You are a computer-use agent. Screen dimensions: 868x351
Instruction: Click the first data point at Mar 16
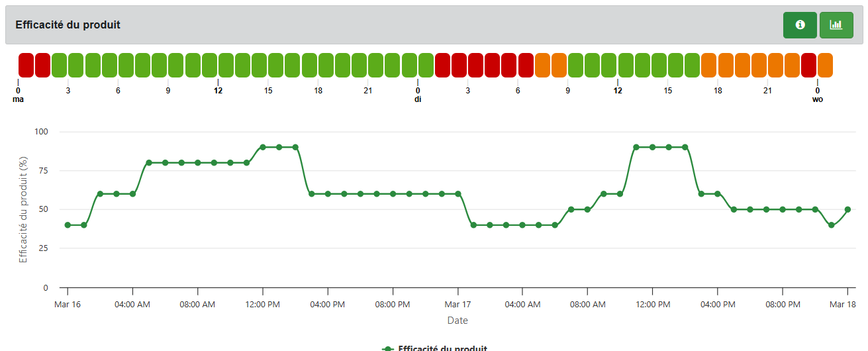click(68, 225)
